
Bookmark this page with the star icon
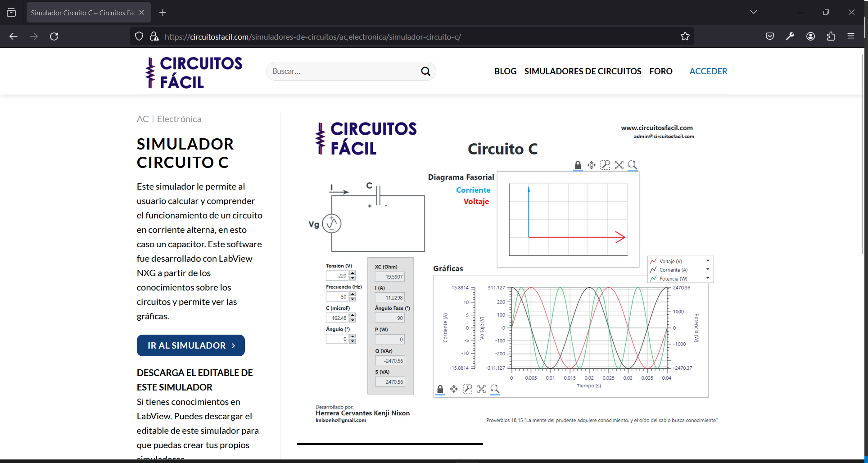[685, 36]
